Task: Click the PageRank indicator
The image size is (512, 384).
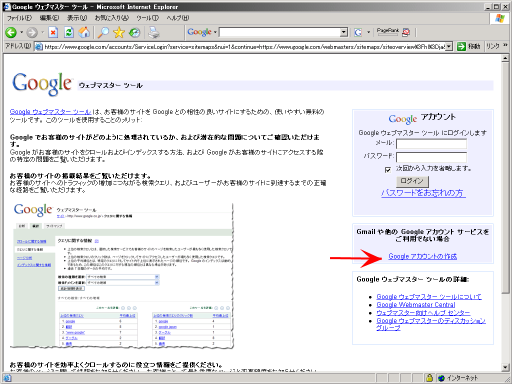Action: tap(388, 32)
